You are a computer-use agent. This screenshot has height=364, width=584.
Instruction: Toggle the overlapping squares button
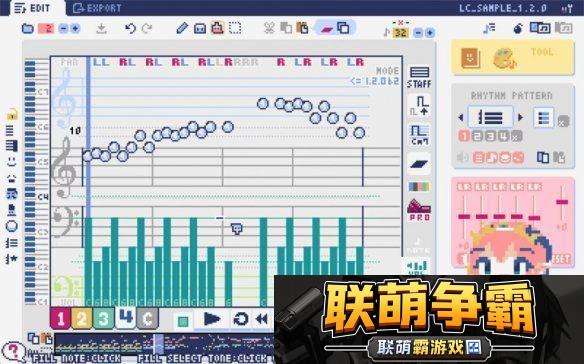point(343,28)
